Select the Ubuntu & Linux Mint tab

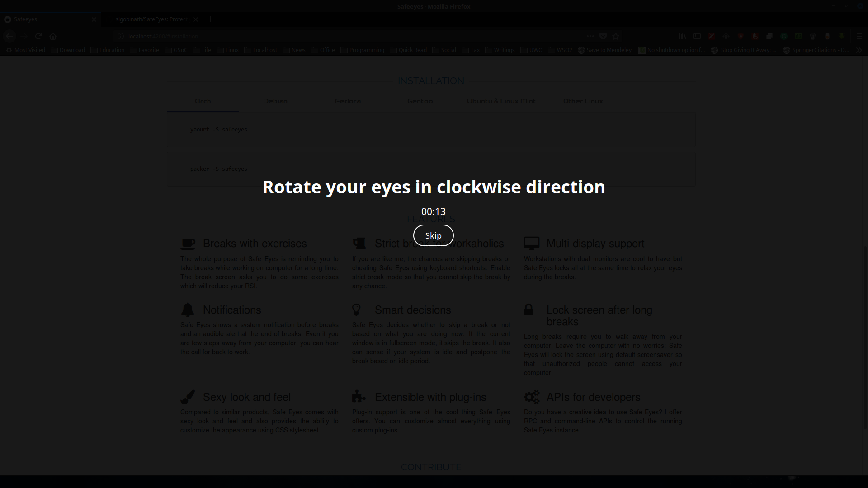pos(501,101)
